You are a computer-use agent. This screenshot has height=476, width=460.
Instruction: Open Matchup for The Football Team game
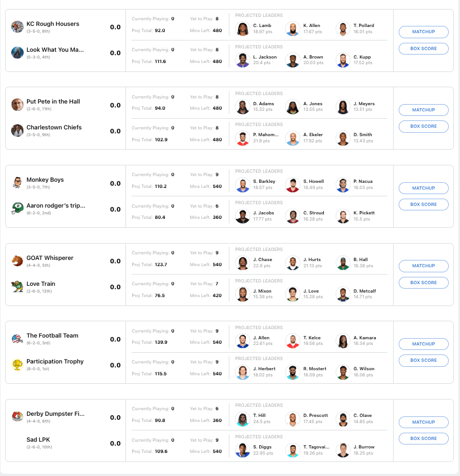click(x=423, y=344)
